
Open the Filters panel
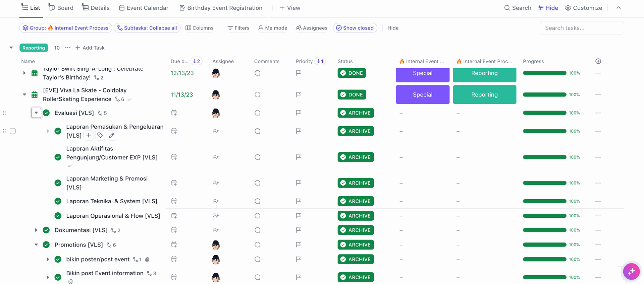point(238,28)
